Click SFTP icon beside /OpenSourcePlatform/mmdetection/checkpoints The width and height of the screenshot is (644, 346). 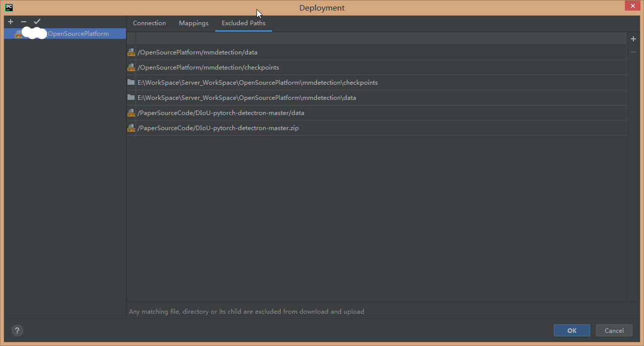131,68
